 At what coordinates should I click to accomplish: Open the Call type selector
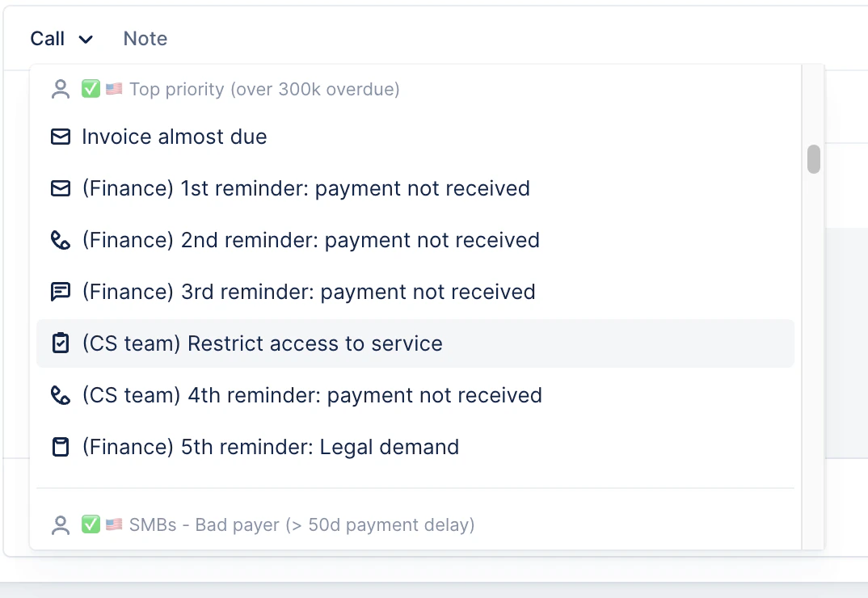click(x=61, y=39)
